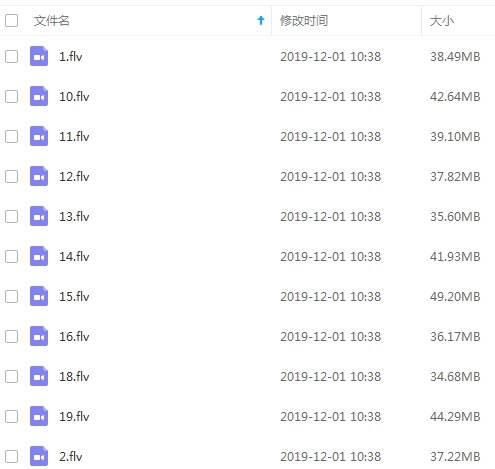Open the file named 18.flv
The image size is (495, 469).
[x=74, y=377]
